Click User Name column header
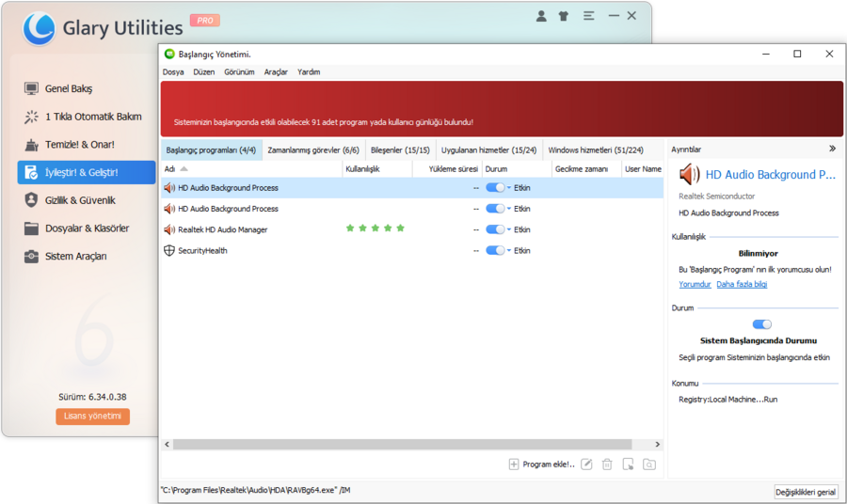Viewport: 847px width, 504px height. tap(643, 169)
